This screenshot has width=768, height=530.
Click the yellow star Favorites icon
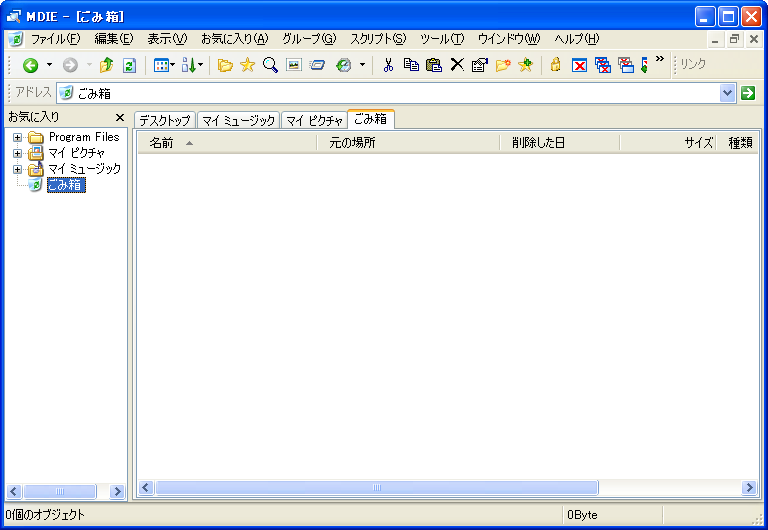point(247,65)
